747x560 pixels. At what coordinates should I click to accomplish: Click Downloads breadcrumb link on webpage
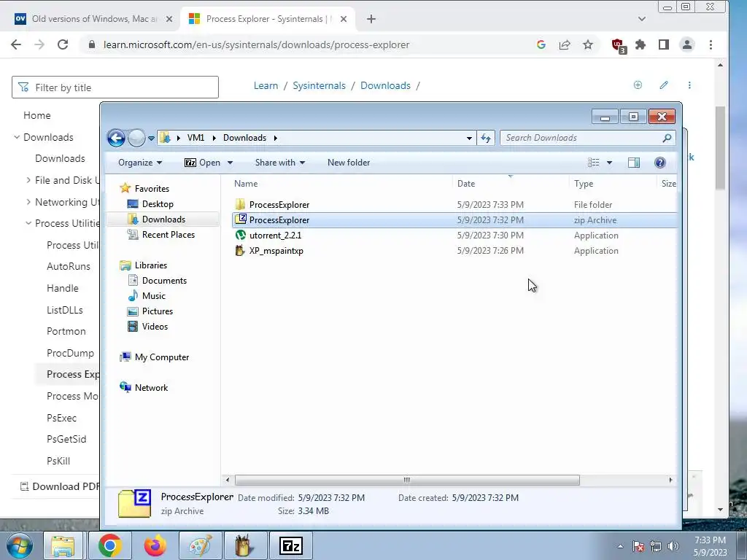click(385, 86)
